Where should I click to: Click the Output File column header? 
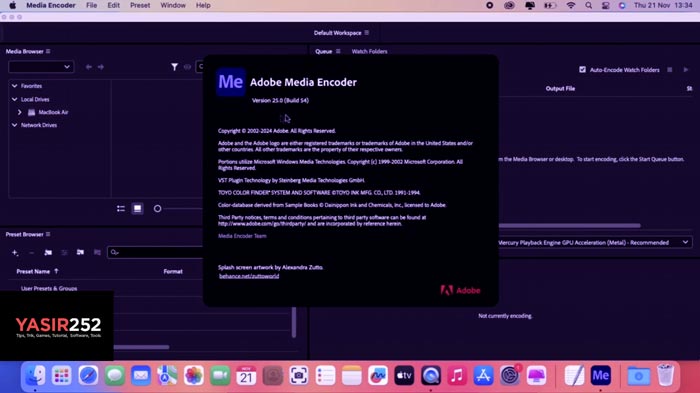560,88
